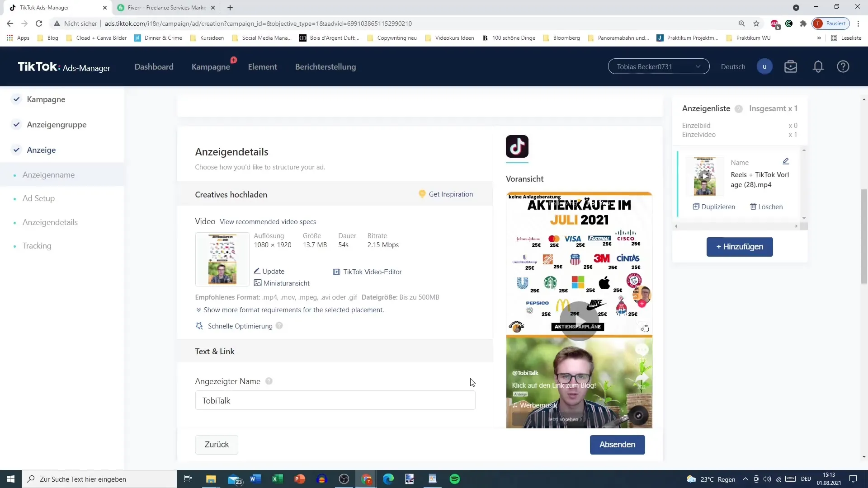Go to Anzeigengruppe step in sidebar

(x=57, y=125)
